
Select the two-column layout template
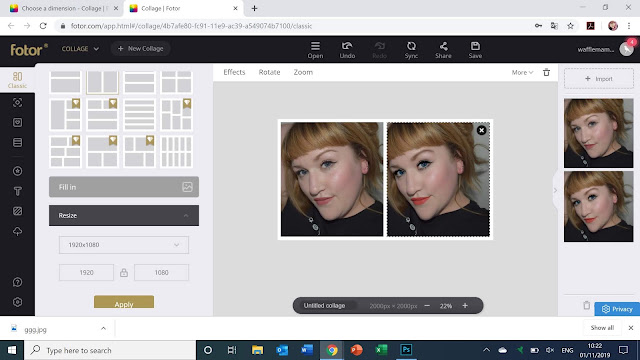[x=102, y=82]
